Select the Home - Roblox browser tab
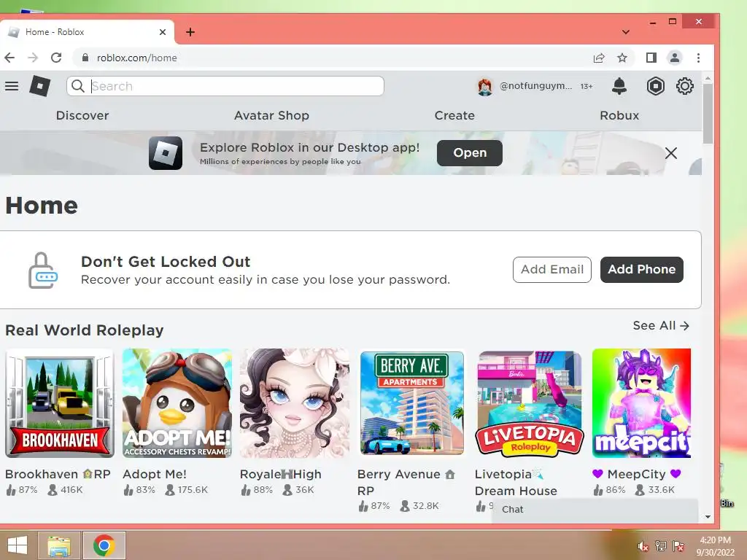This screenshot has width=747, height=560. click(86, 32)
